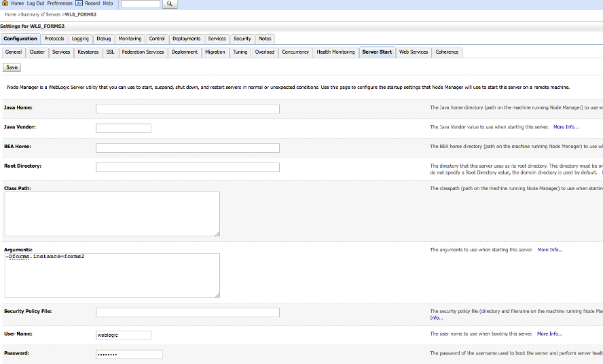Open Help in the top bar
This screenshot has height=364, width=603.
pos(108,3)
